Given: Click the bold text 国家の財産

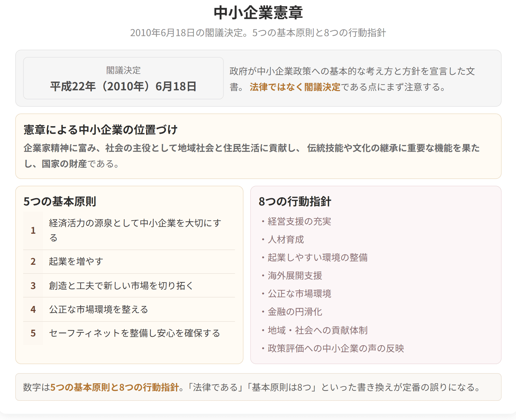Looking at the screenshot, I should tap(64, 164).
